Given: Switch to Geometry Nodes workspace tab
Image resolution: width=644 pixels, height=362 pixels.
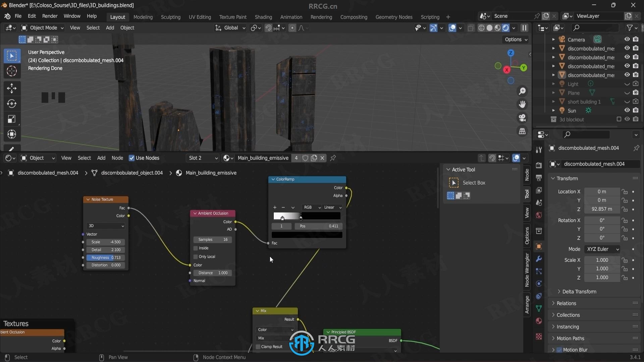Looking at the screenshot, I should pos(394,17).
